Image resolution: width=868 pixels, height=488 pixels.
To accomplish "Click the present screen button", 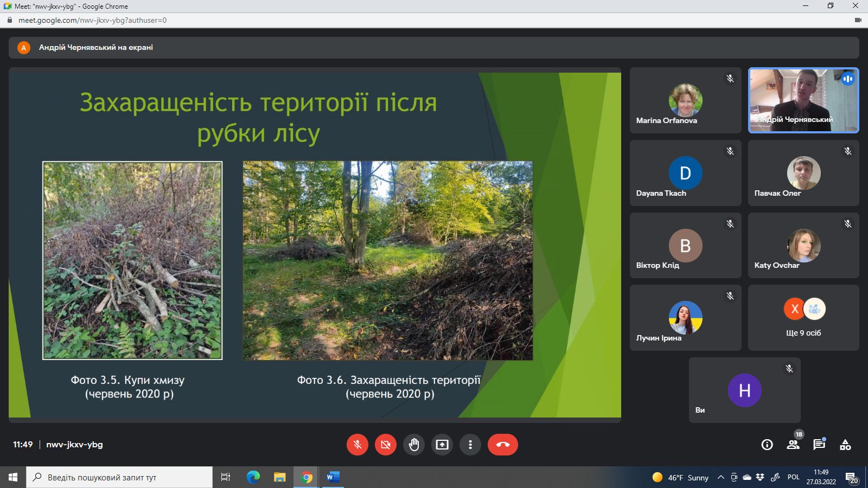I will [x=442, y=445].
